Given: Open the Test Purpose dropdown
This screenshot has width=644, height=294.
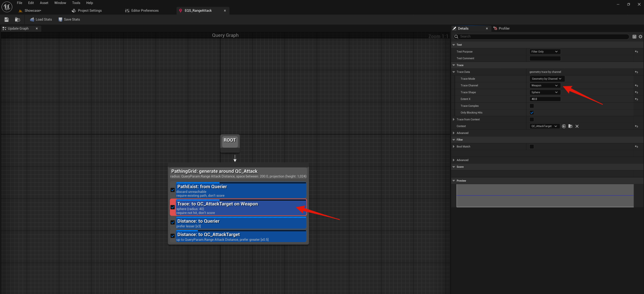Looking at the screenshot, I should click(544, 52).
